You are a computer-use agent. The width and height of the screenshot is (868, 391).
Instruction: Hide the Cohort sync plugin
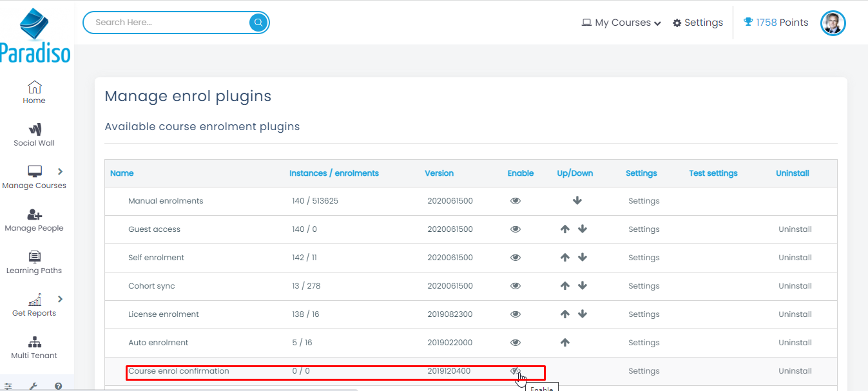click(516, 286)
